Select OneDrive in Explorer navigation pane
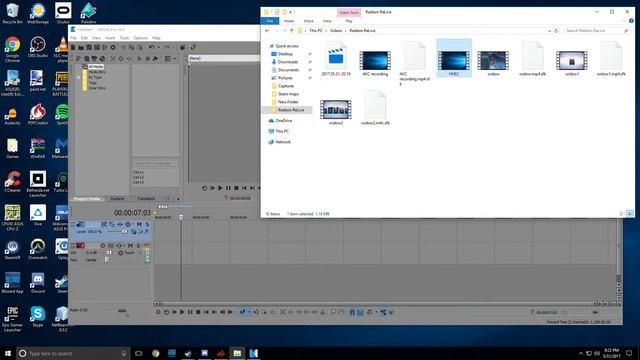This screenshot has width=640, height=360. tap(284, 121)
